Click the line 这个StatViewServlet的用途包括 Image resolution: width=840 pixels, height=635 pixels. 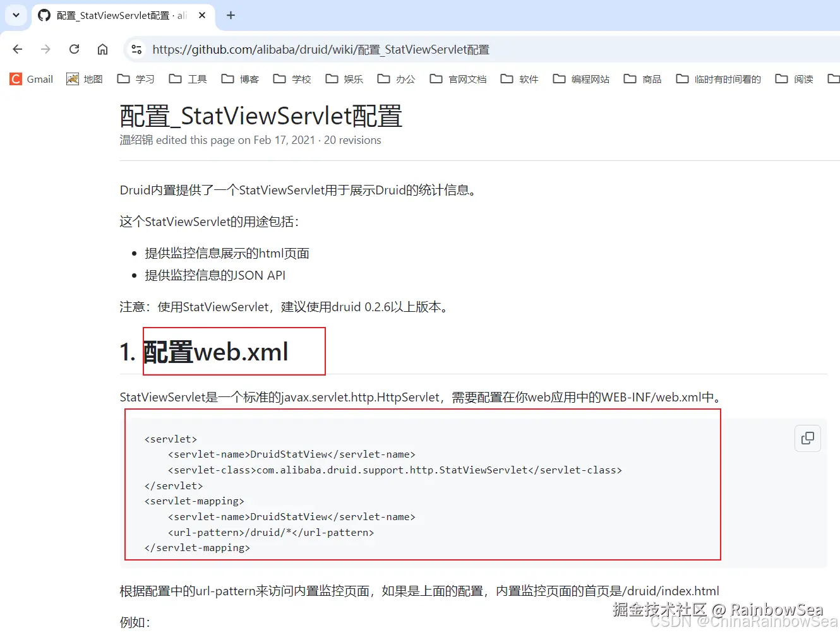click(x=209, y=222)
